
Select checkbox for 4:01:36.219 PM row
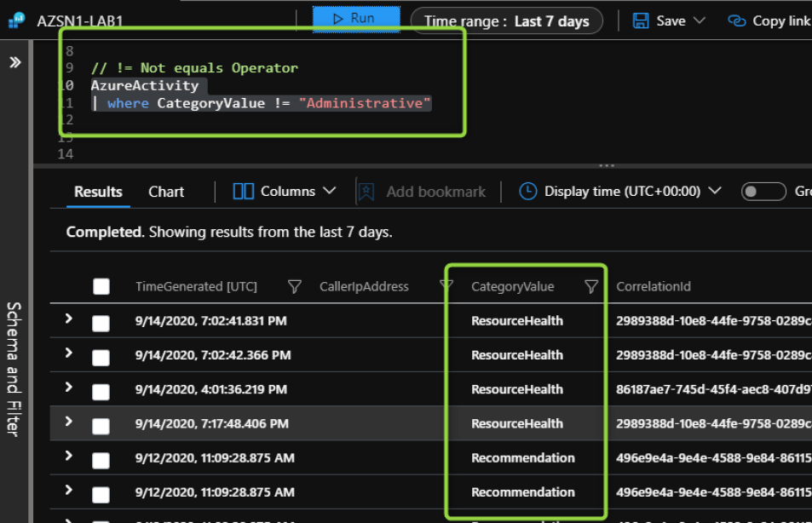pyautogui.click(x=101, y=392)
